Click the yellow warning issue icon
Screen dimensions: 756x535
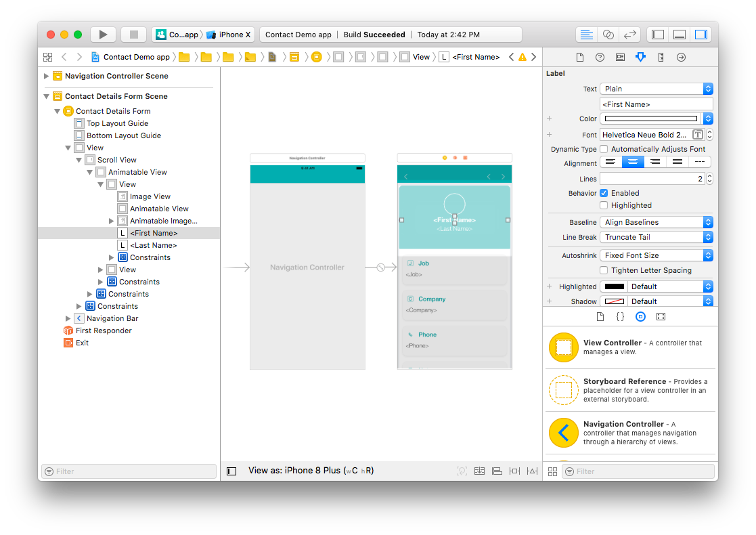point(522,57)
